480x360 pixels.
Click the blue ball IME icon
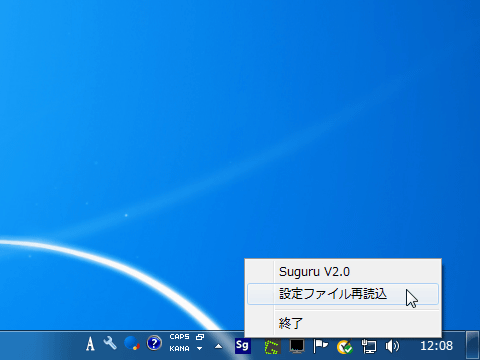pos(132,343)
